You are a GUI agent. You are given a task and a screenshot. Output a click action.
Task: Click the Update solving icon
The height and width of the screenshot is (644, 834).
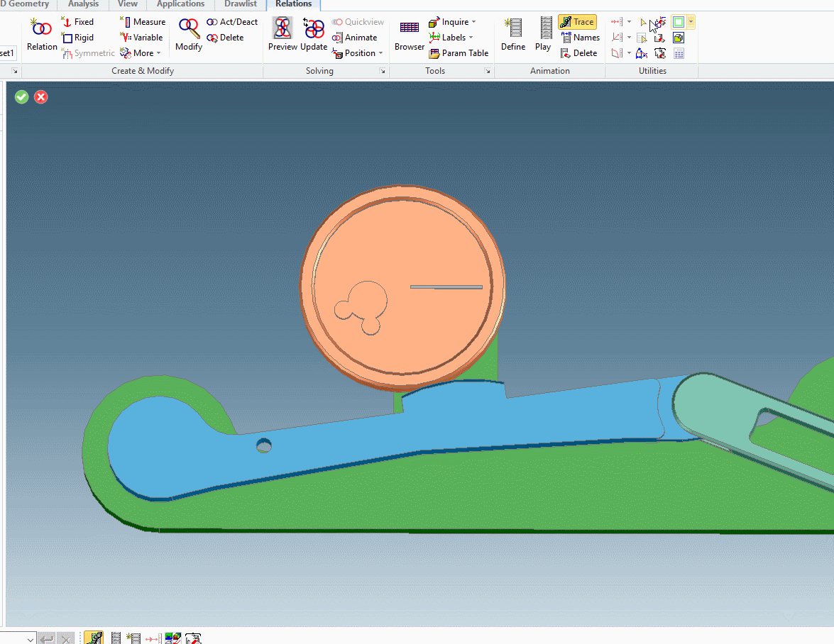[x=314, y=28]
